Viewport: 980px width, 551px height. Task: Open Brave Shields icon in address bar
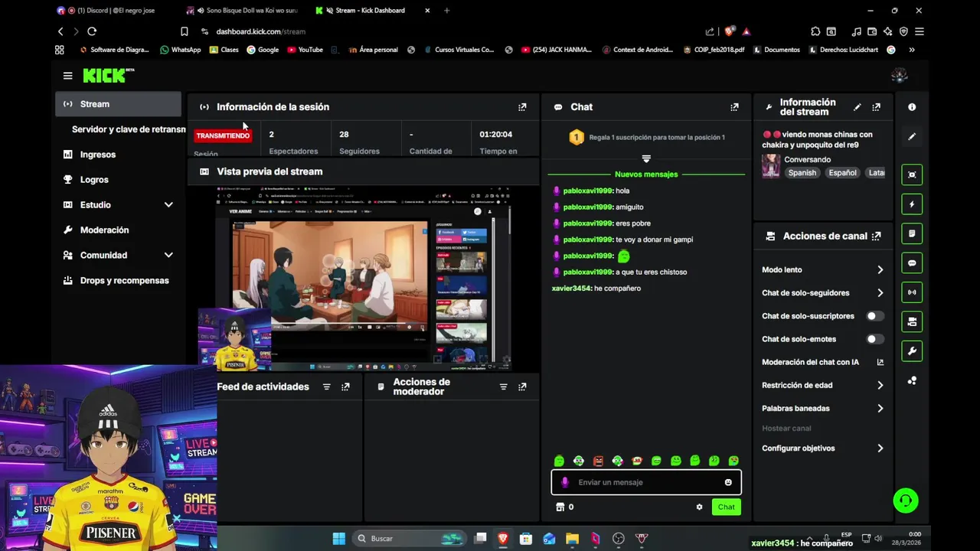(x=730, y=31)
